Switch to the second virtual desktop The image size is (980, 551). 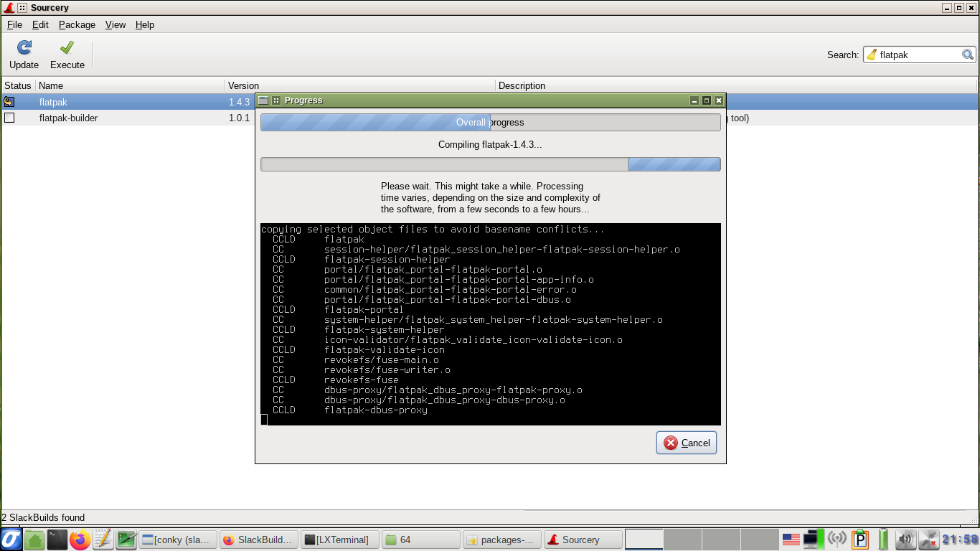tap(682, 540)
